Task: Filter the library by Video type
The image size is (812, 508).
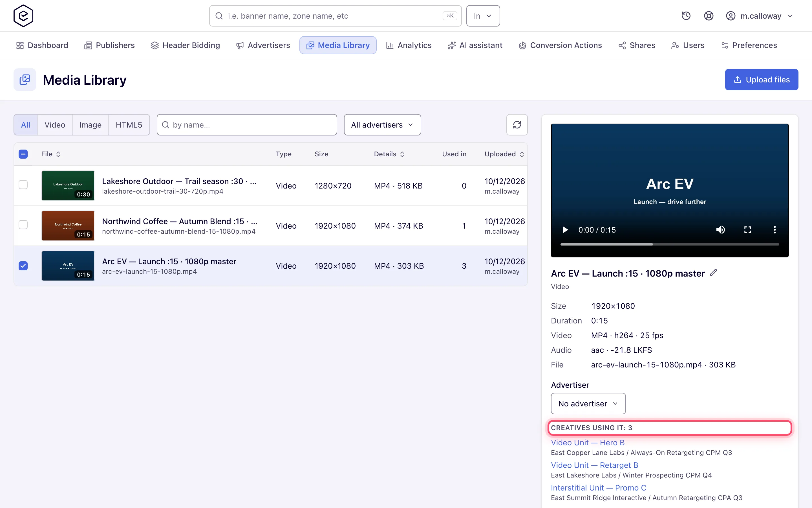Action: click(x=55, y=125)
